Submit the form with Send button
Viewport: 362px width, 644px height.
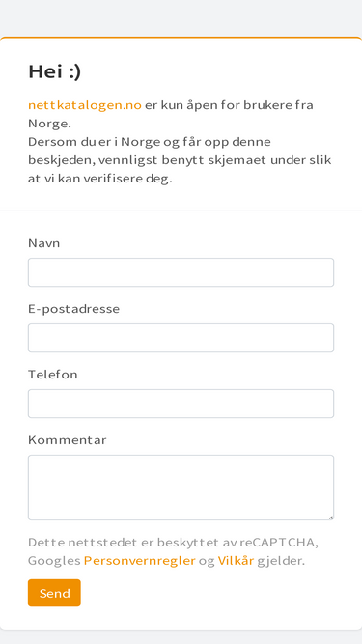coord(54,593)
